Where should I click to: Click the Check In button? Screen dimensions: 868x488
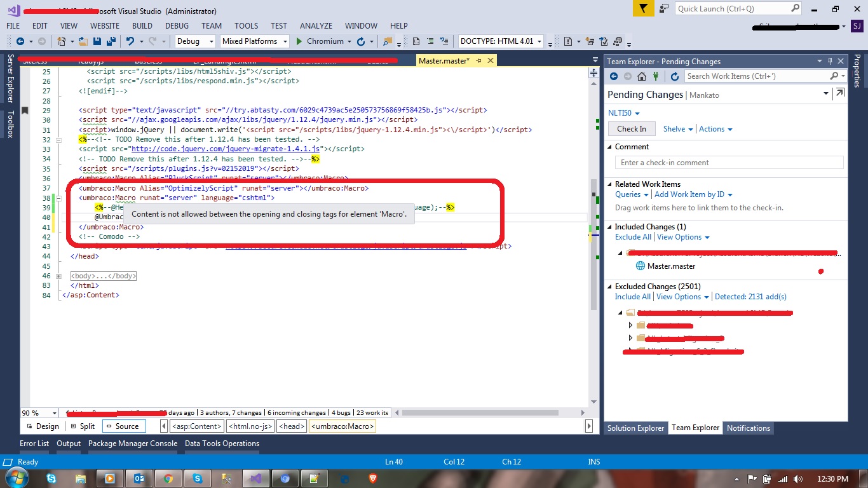pyautogui.click(x=632, y=129)
